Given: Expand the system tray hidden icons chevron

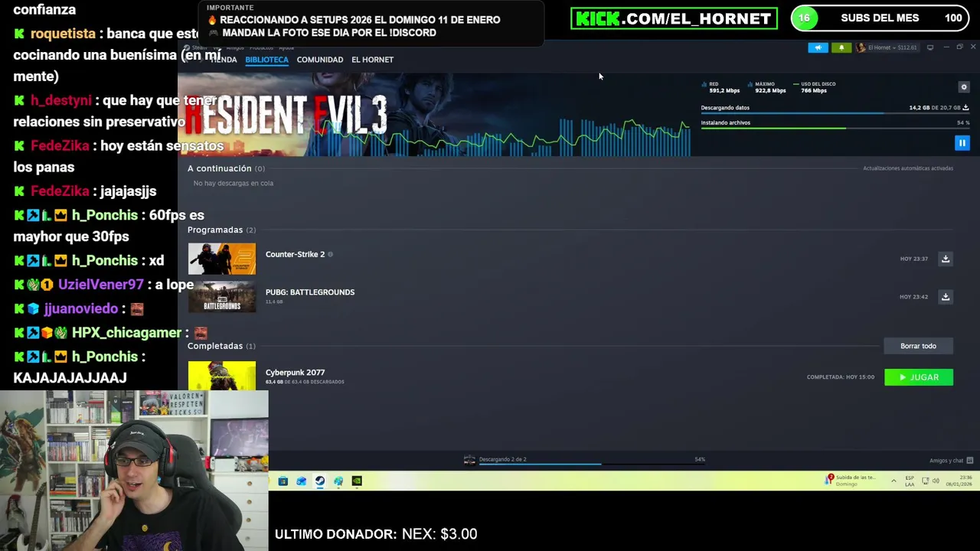Looking at the screenshot, I should 893,481.
